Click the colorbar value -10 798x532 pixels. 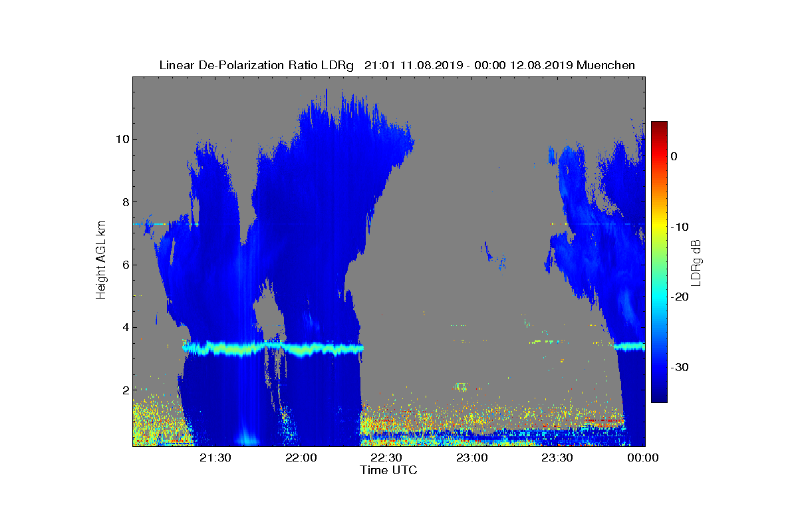(x=679, y=227)
